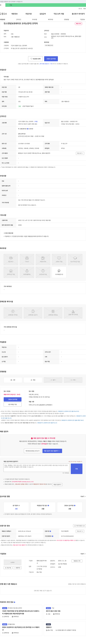Click the 교육비 지원 benefit icon

[x=59, y=259]
